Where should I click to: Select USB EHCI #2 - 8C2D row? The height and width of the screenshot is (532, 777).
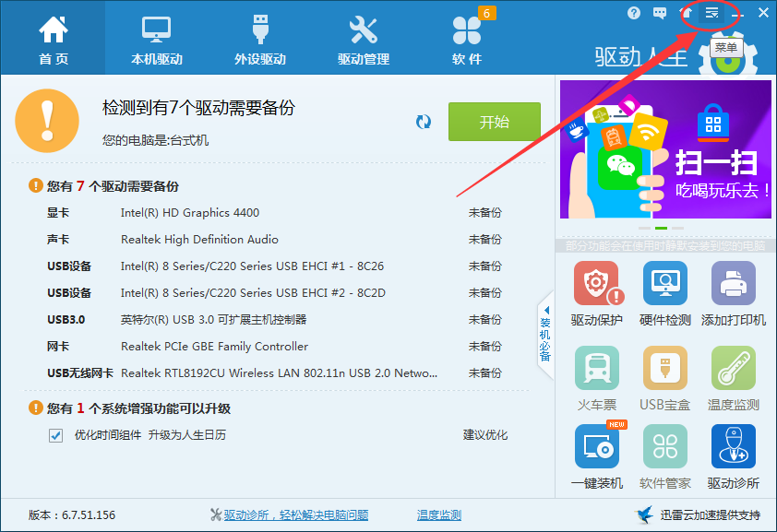tap(274, 293)
